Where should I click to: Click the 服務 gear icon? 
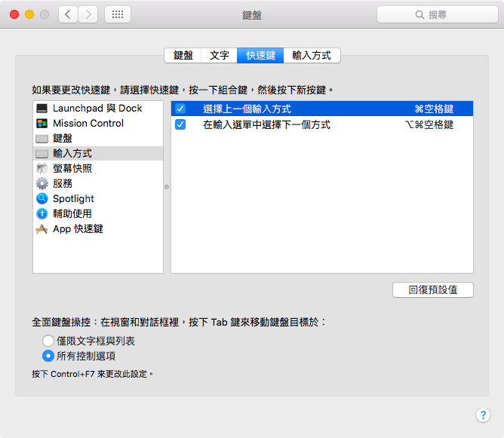(41, 183)
